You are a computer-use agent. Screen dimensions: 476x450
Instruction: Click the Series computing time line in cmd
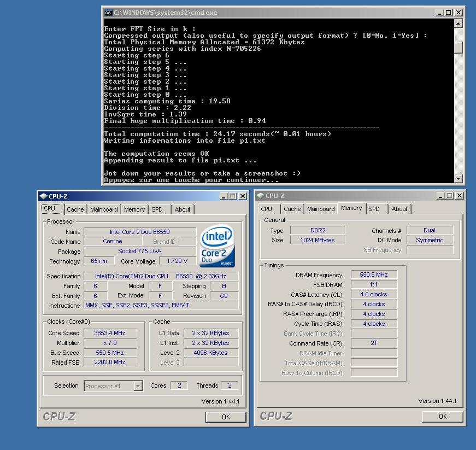click(x=167, y=101)
